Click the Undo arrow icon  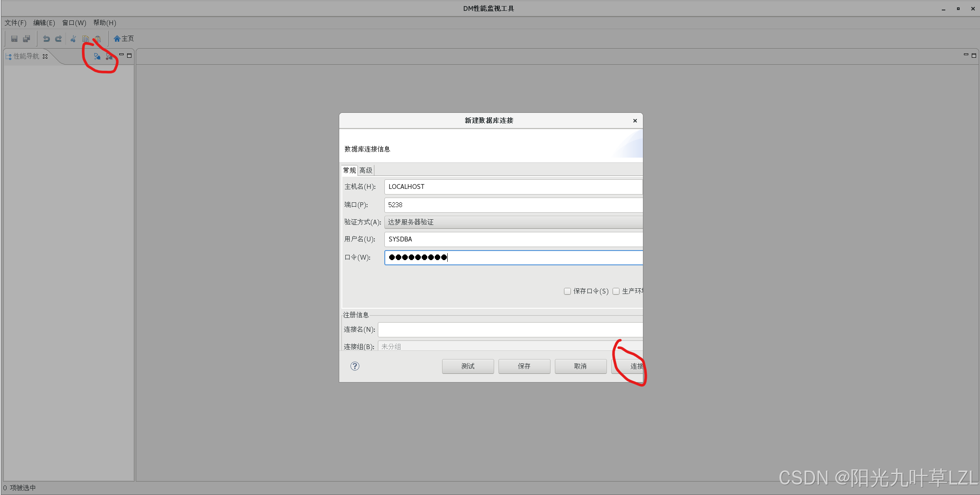[46, 39]
